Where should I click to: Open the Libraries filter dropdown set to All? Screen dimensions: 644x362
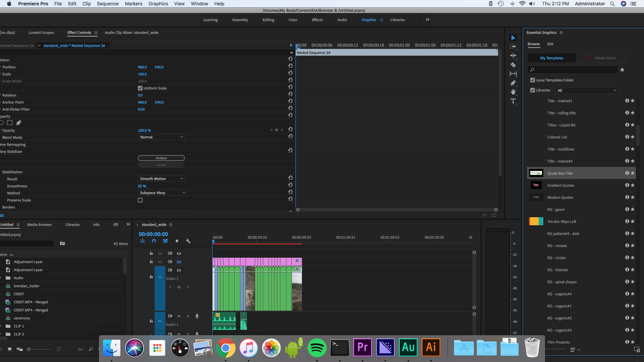[x=586, y=90]
